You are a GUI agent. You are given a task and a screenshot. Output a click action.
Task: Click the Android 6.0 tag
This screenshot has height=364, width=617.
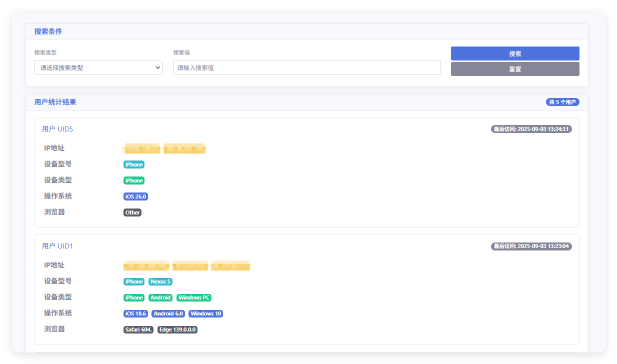coord(168,313)
